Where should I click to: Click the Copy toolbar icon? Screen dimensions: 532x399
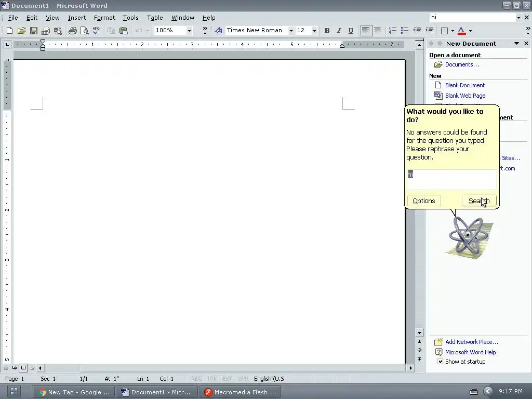[x=111, y=31]
